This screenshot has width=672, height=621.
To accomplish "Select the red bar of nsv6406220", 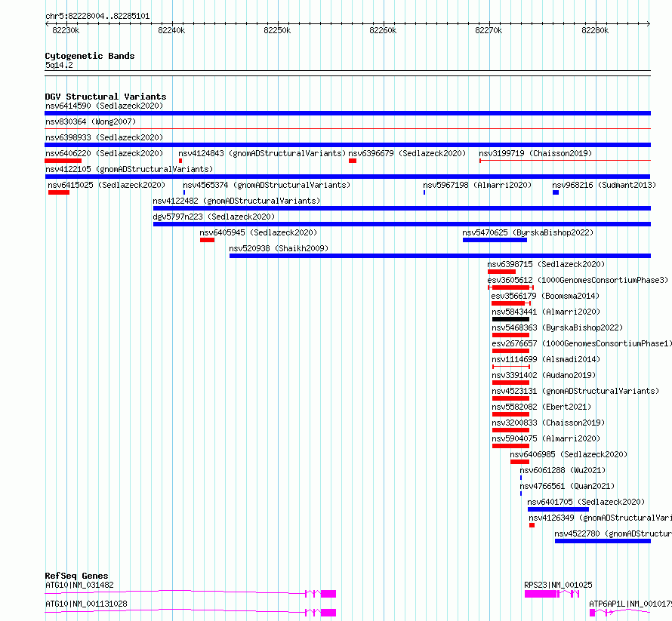I will point(63,161).
